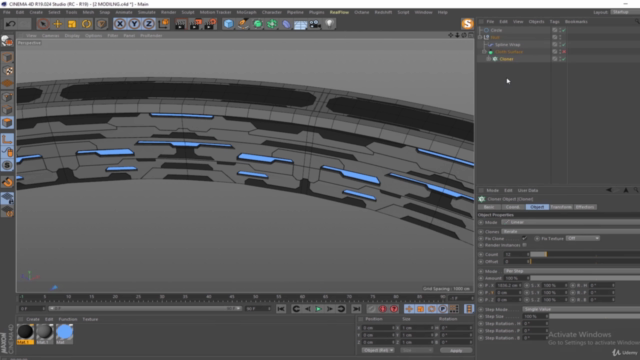640x360 pixels.
Task: Toggle X axis lock
Action: [x=120, y=24]
